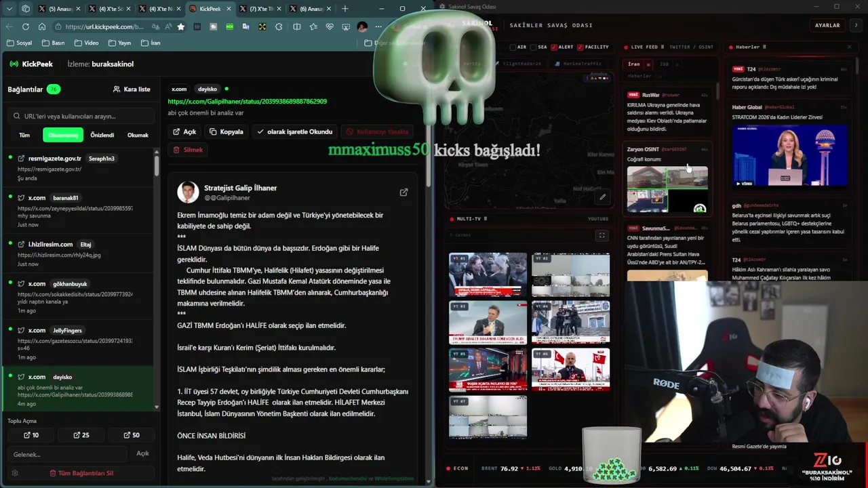Select the Tüm filter tab

(x=24, y=135)
